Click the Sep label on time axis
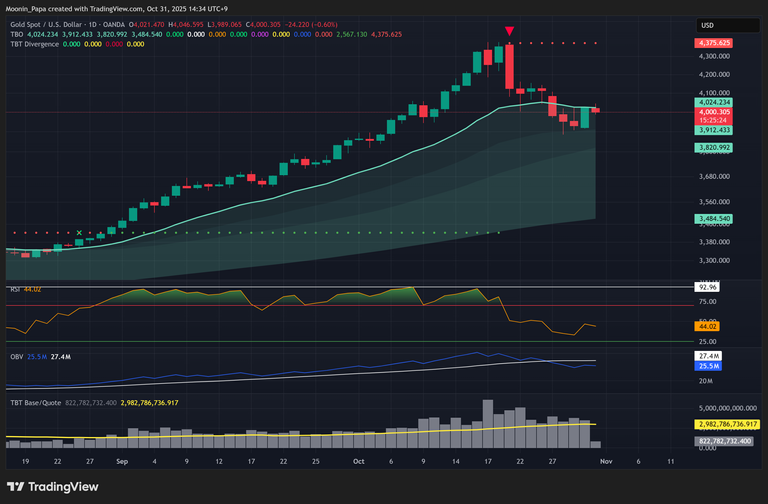The image size is (768, 504). click(x=122, y=462)
